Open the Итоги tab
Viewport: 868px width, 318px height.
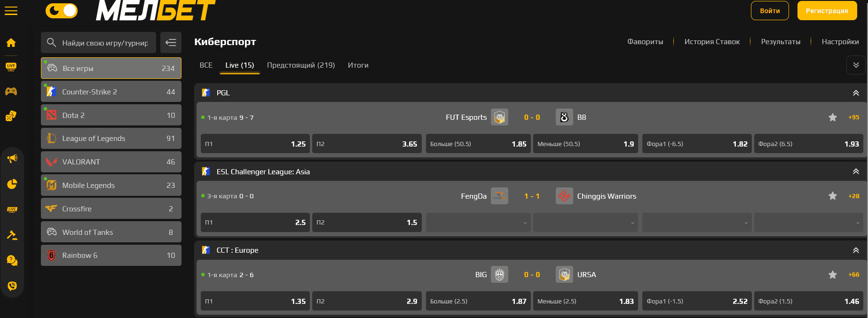pos(358,65)
